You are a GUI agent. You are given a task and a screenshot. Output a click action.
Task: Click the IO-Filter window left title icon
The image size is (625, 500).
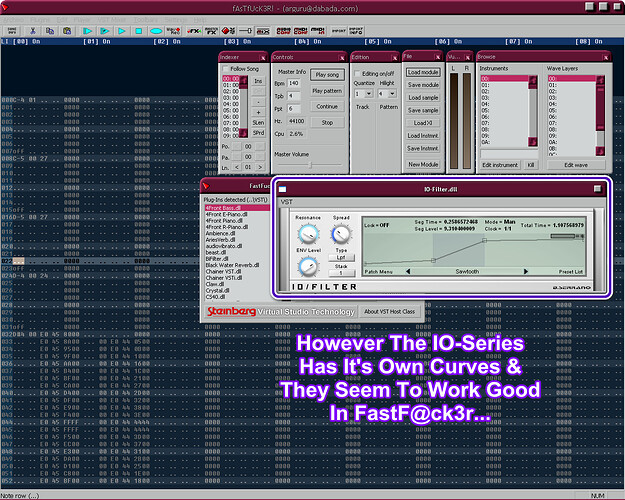283,189
